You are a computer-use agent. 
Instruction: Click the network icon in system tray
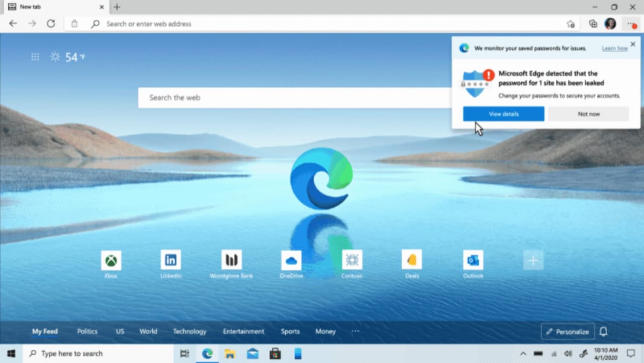(553, 353)
